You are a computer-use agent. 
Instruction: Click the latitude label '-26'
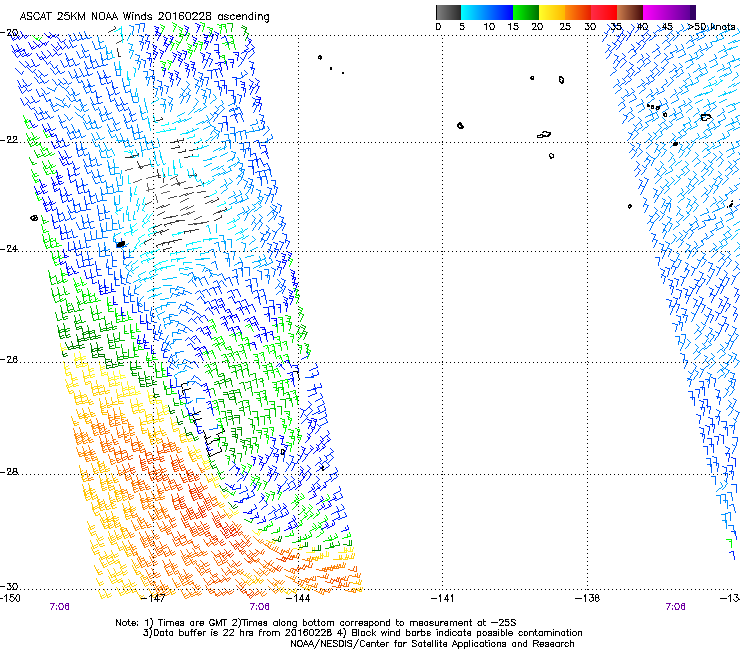coord(9,360)
